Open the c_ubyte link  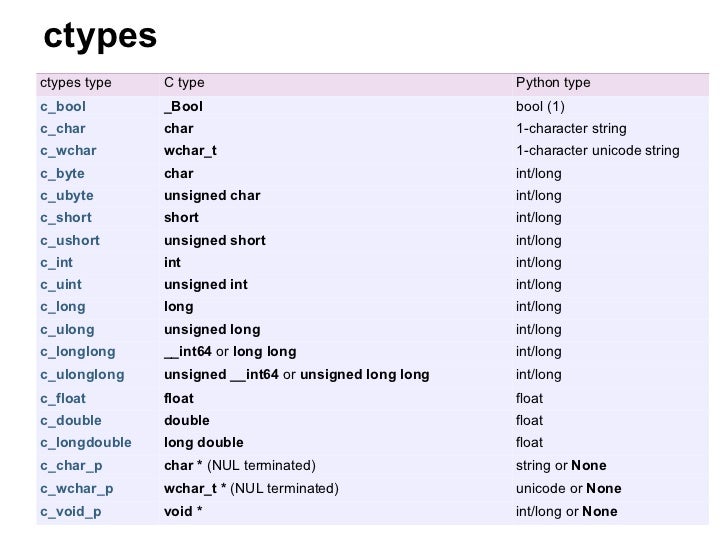pos(67,196)
